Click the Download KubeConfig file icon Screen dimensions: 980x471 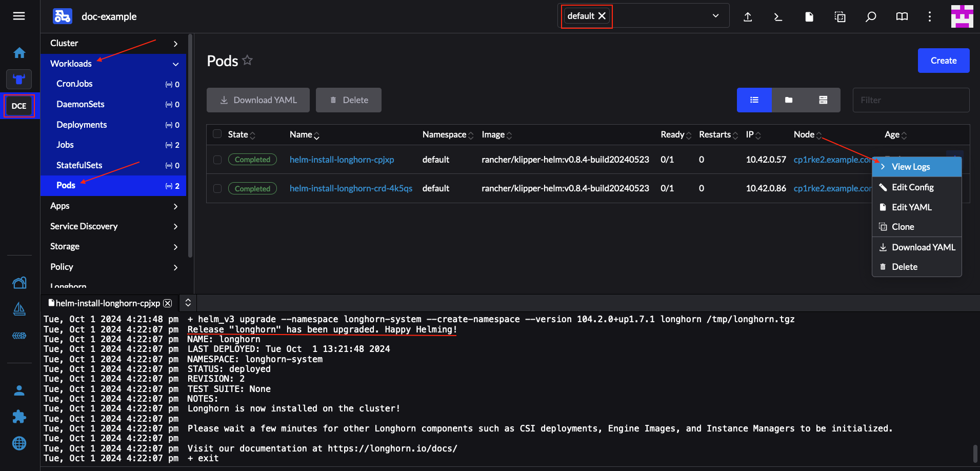coord(809,17)
